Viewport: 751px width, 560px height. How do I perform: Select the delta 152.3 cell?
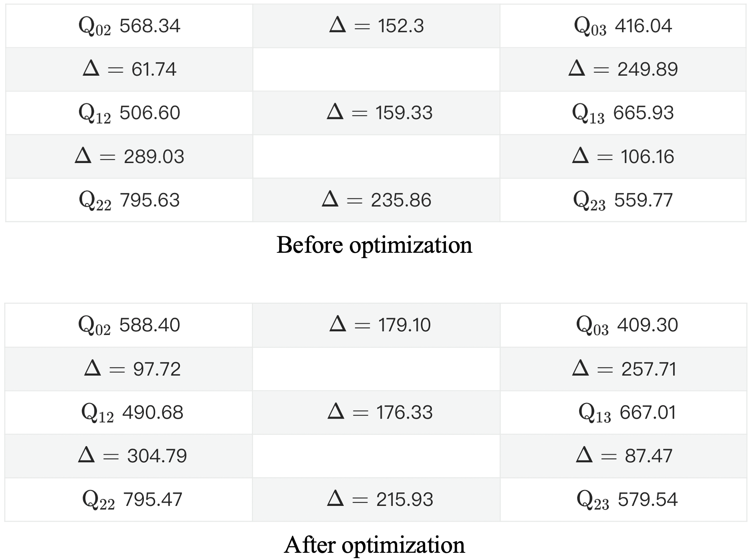point(376,26)
